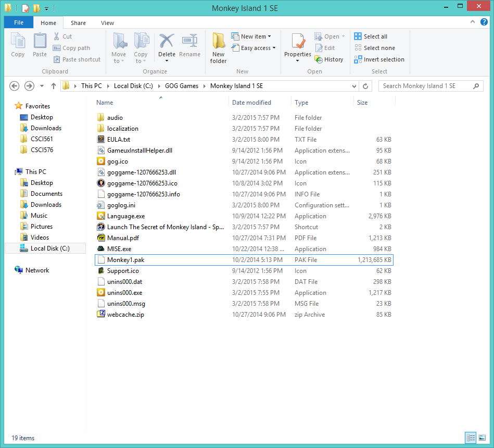The height and width of the screenshot is (448, 494).
Task: Create a New folder from the ribbon
Action: click(218, 48)
